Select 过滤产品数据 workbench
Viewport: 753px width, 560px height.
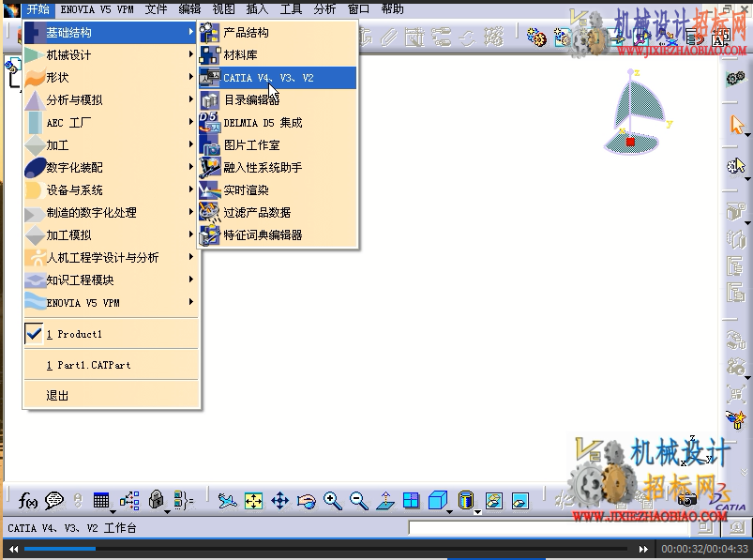coord(279,212)
